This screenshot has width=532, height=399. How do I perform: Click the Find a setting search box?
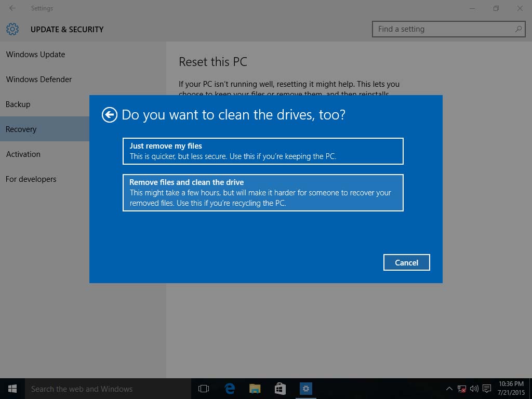click(x=448, y=29)
